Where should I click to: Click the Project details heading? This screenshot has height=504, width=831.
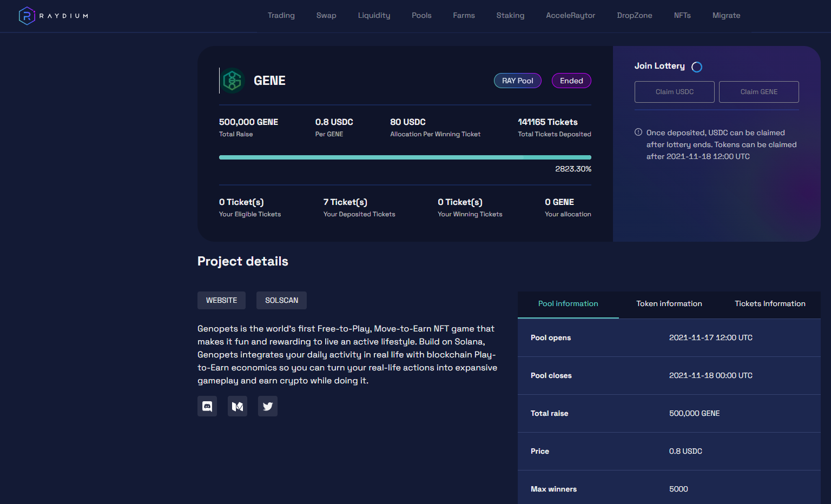243,261
